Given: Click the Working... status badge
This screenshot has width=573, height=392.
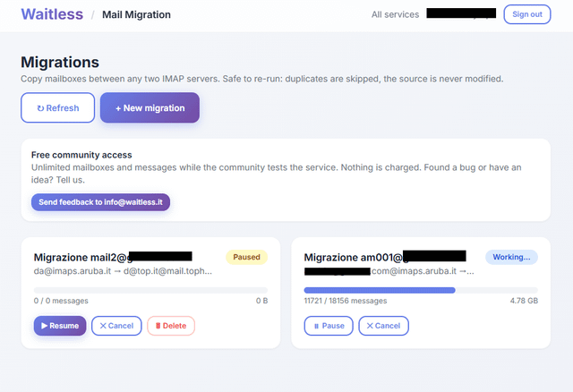Looking at the screenshot, I should pos(511,257).
